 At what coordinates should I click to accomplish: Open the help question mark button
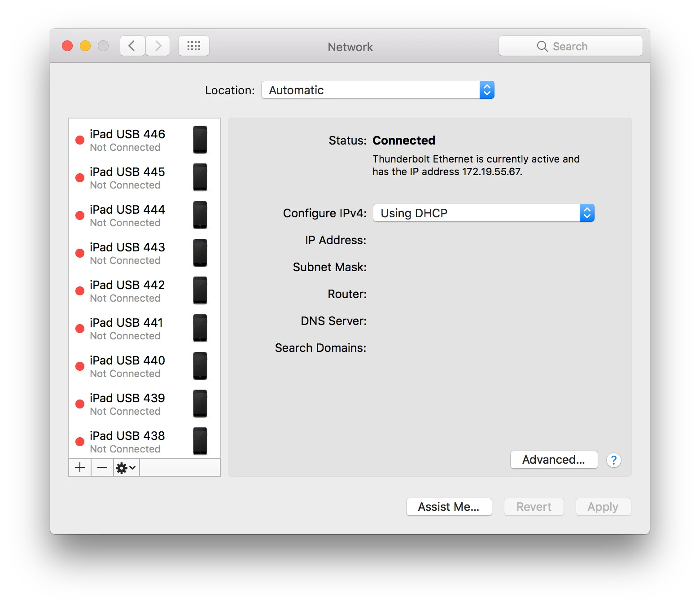(x=613, y=460)
